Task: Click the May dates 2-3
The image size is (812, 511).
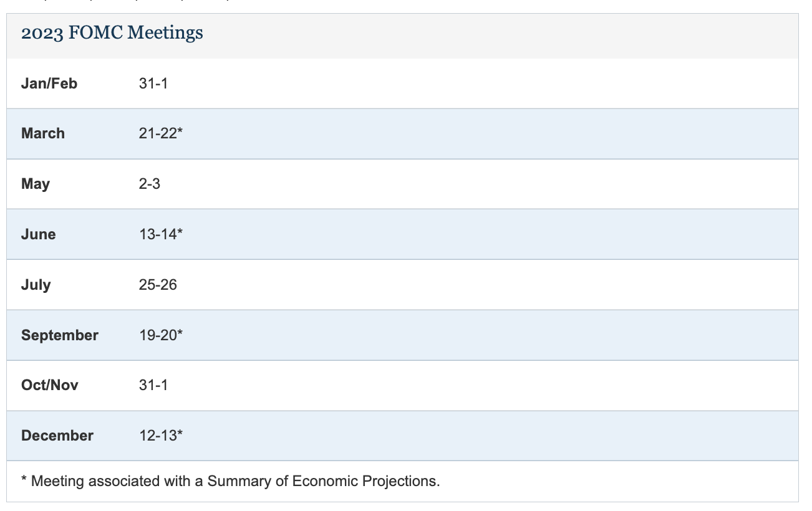Action: coord(150,184)
